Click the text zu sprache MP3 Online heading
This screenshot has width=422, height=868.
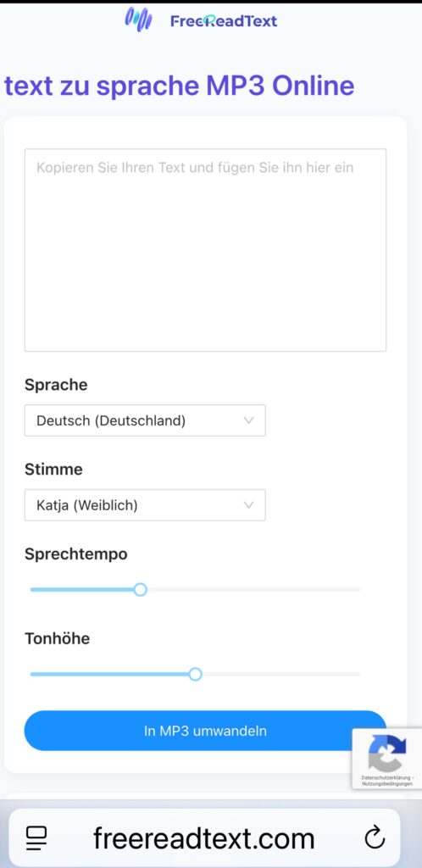point(179,86)
